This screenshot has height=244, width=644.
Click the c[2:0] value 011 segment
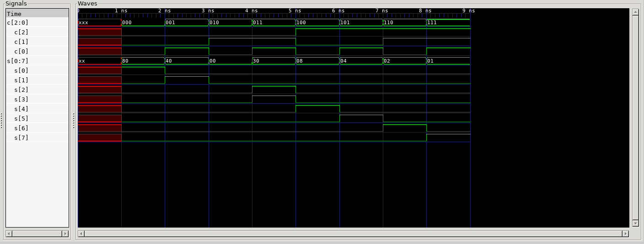tap(274, 22)
